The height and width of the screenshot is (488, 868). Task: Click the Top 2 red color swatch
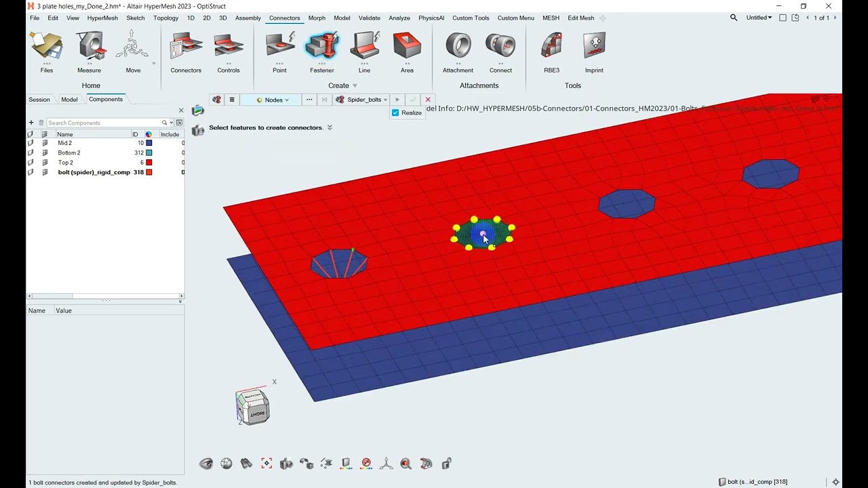tap(149, 163)
